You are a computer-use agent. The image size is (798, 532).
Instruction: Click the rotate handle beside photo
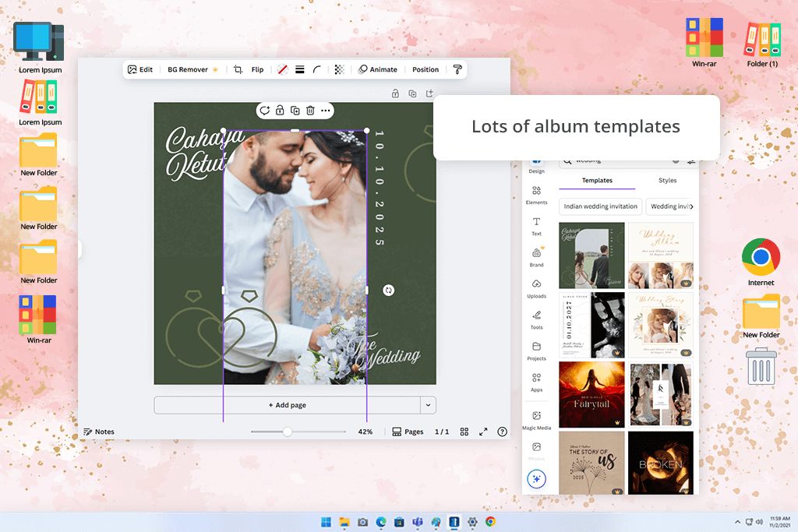pyautogui.click(x=388, y=291)
